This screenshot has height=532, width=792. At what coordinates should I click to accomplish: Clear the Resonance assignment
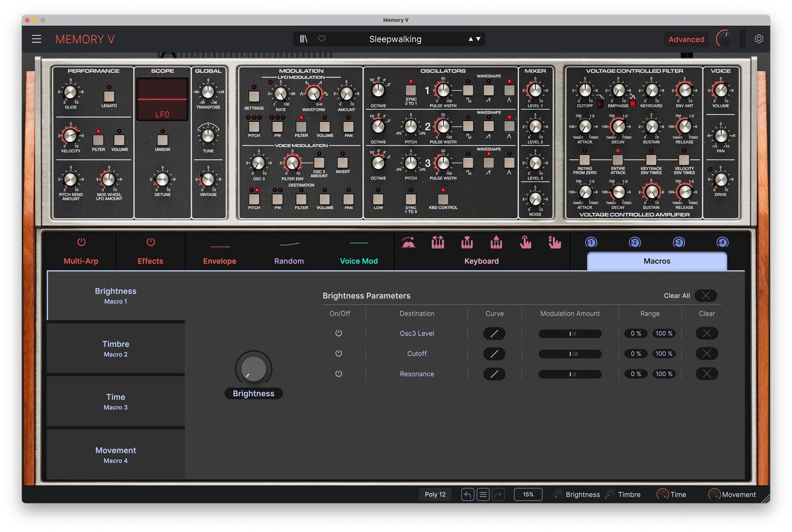[x=707, y=374]
